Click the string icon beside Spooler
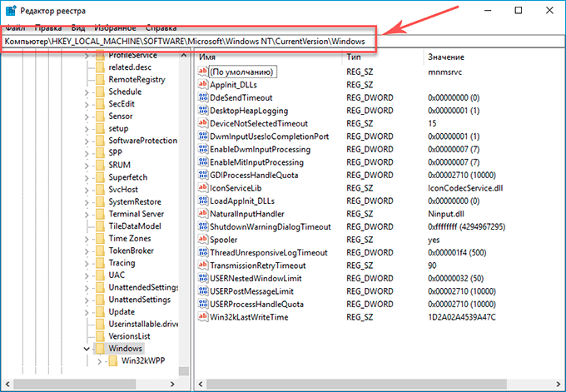566x392 pixels. 203,240
